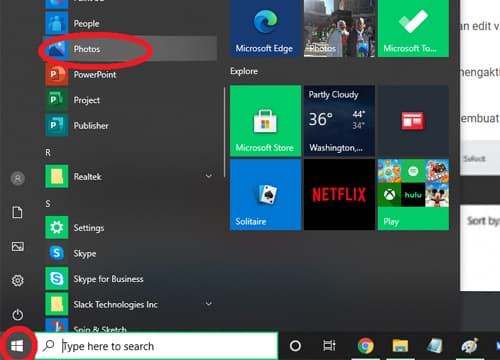Open Task View on the taskbar
The height and width of the screenshot is (360, 500).
tap(329, 346)
